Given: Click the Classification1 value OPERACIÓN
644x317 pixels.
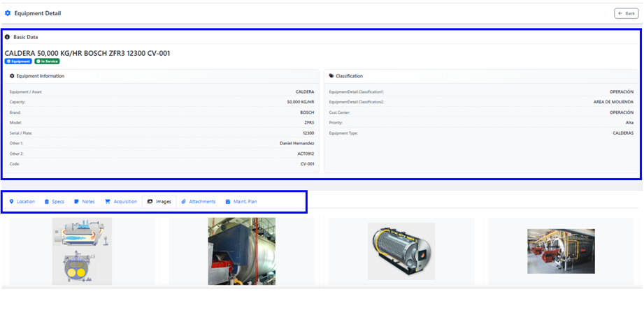Looking at the screenshot, I should click(622, 92).
